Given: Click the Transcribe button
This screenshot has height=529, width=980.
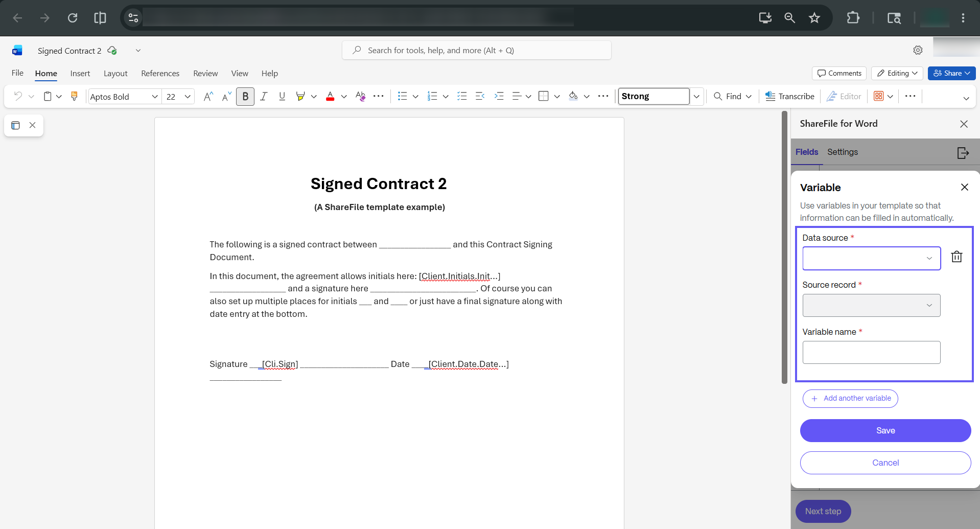Looking at the screenshot, I should (x=790, y=96).
